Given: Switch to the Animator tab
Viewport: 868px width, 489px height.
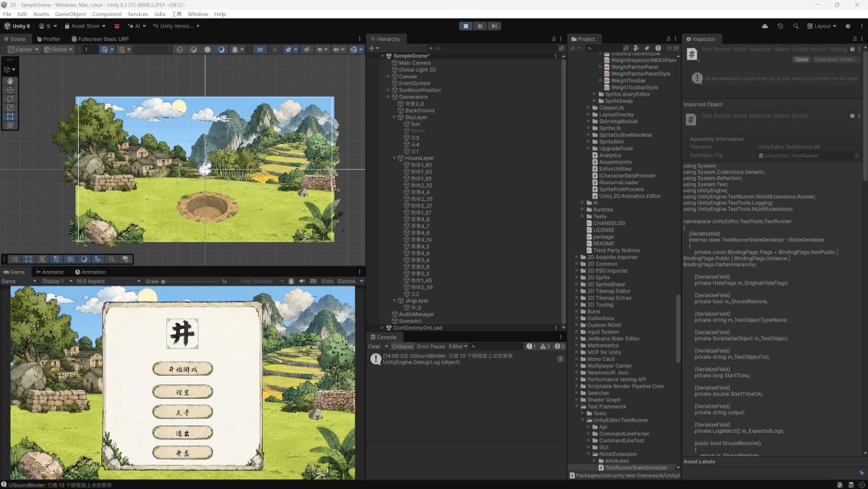Looking at the screenshot, I should pos(50,272).
